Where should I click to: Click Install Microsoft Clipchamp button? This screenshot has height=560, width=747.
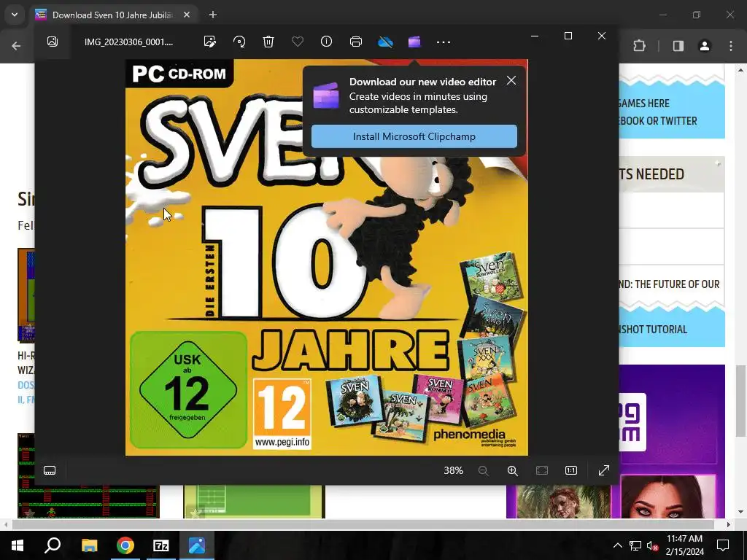coord(414,136)
